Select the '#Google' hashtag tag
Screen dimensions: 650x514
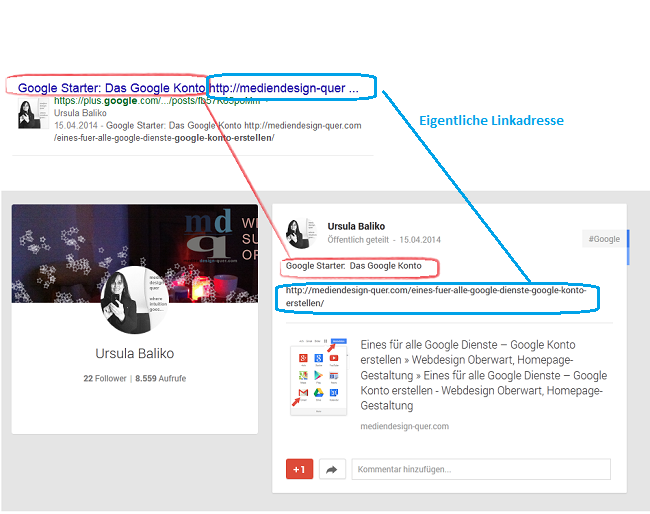(604, 239)
